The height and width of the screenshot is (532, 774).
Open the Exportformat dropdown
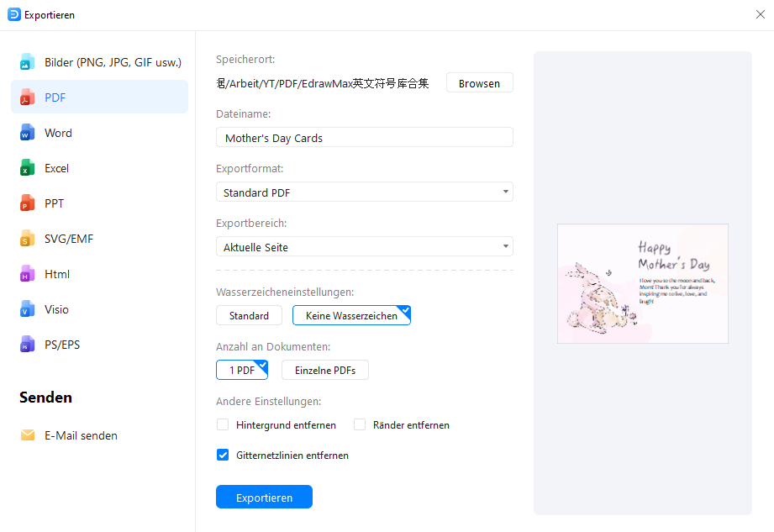click(364, 192)
